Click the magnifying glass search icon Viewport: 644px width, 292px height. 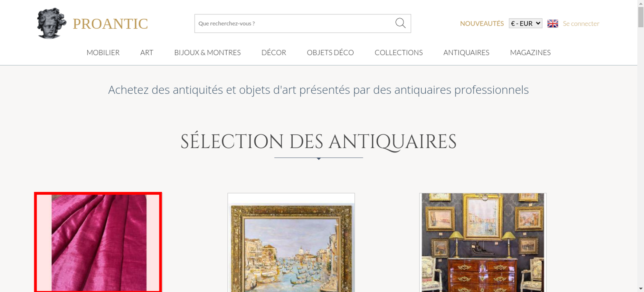tap(400, 23)
